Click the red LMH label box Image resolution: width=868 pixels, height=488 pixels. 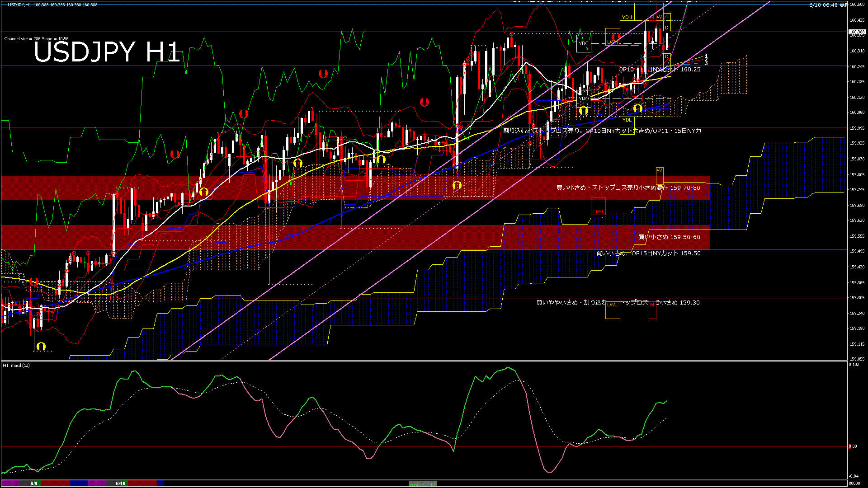pos(598,207)
